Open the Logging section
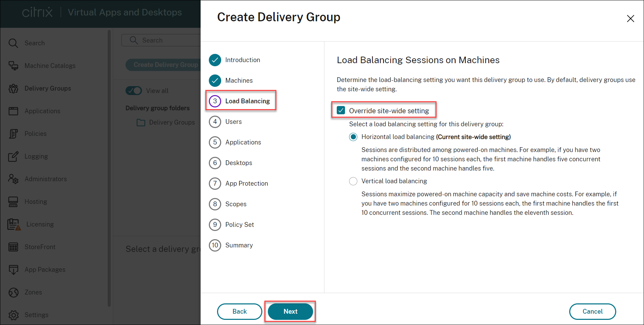Viewport: 644px width, 325px height. pos(36,156)
